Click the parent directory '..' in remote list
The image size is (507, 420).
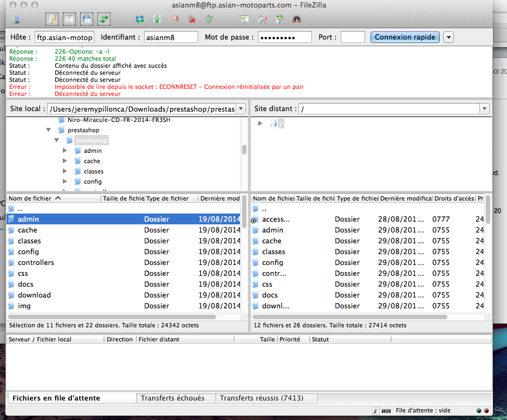click(368, 209)
